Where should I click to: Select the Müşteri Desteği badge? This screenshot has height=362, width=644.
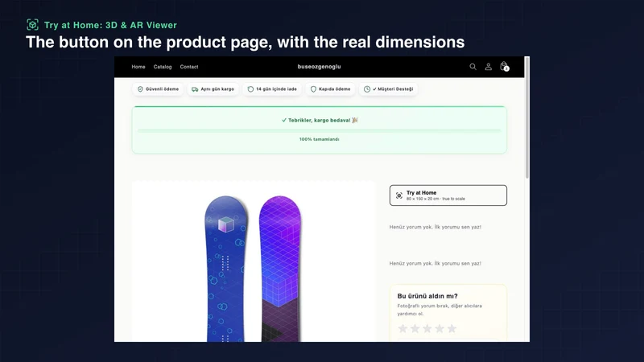389,89
